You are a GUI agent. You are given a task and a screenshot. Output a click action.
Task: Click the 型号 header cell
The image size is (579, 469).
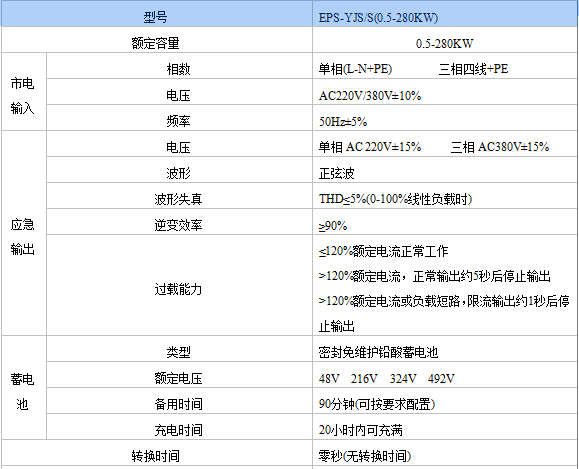click(x=157, y=14)
